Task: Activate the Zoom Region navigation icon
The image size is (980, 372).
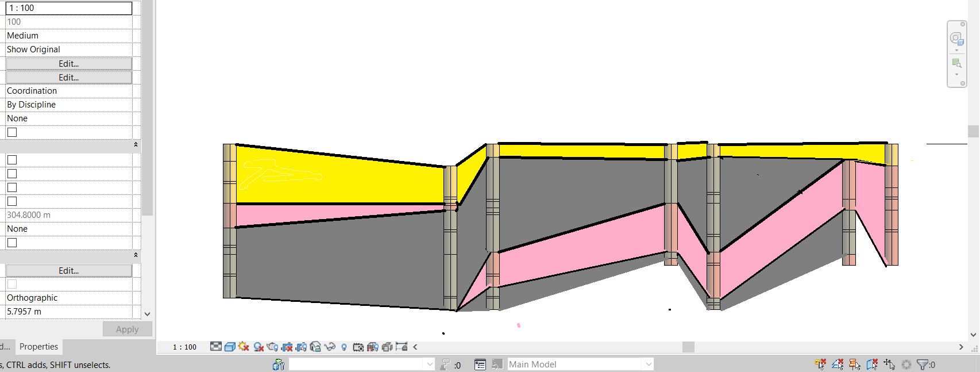Action: coord(956,63)
